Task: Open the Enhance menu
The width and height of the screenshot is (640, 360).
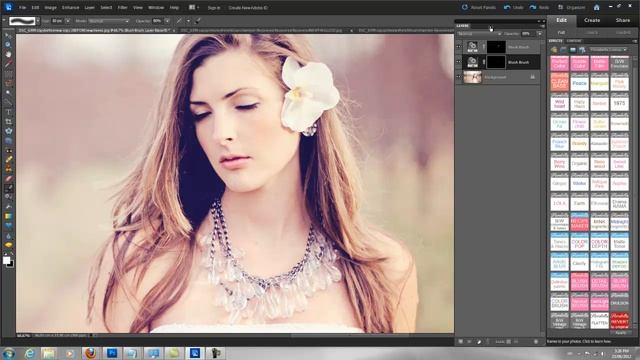Action: click(70, 7)
